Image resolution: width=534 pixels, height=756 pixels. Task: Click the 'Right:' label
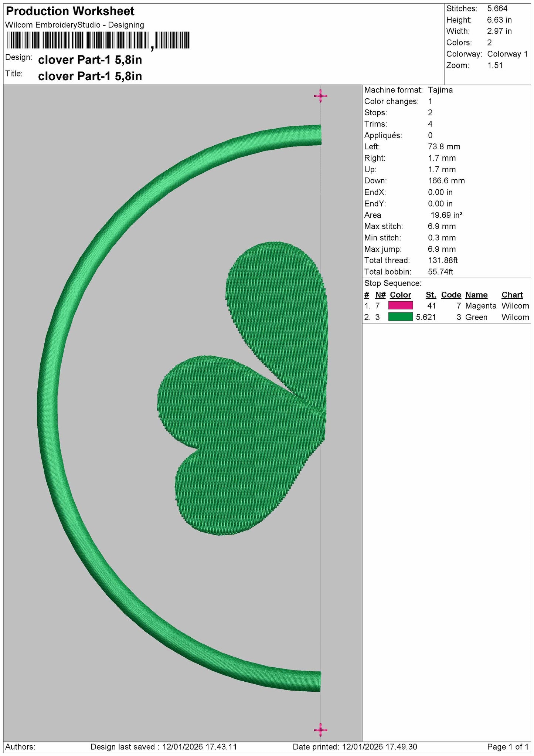375,158
